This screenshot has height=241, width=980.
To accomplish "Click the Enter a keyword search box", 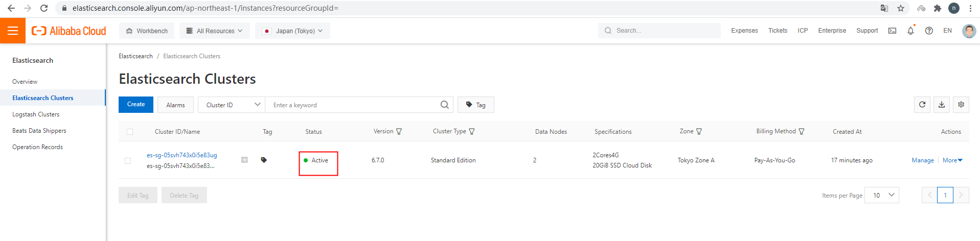I will point(353,105).
